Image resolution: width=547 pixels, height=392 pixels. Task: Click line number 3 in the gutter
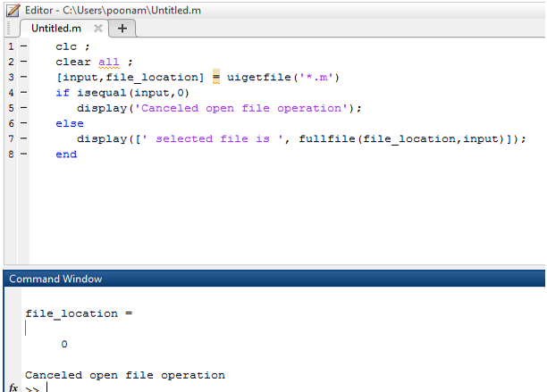coord(11,77)
